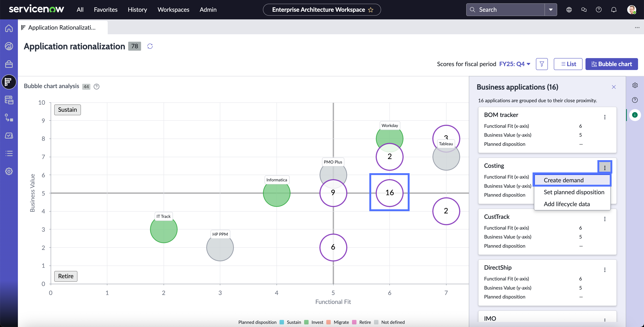This screenshot has height=327, width=644.
Task: Click the Not defined legend swatch
Action: click(x=376, y=322)
